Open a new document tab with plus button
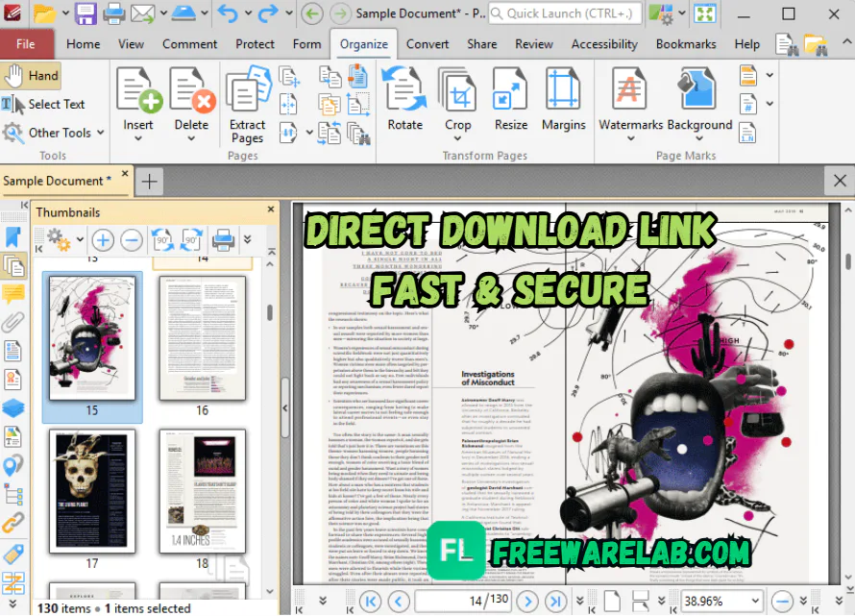Viewport: 855px width, 616px height. tap(150, 182)
